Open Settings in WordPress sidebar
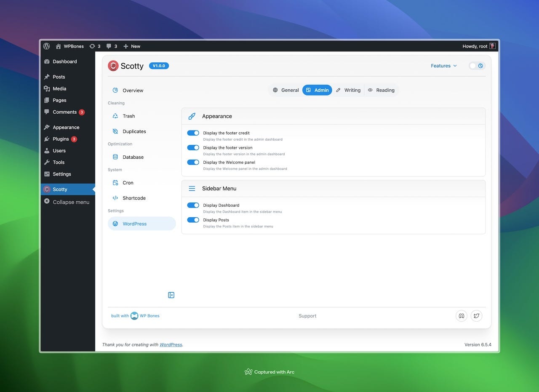 [x=68, y=174]
